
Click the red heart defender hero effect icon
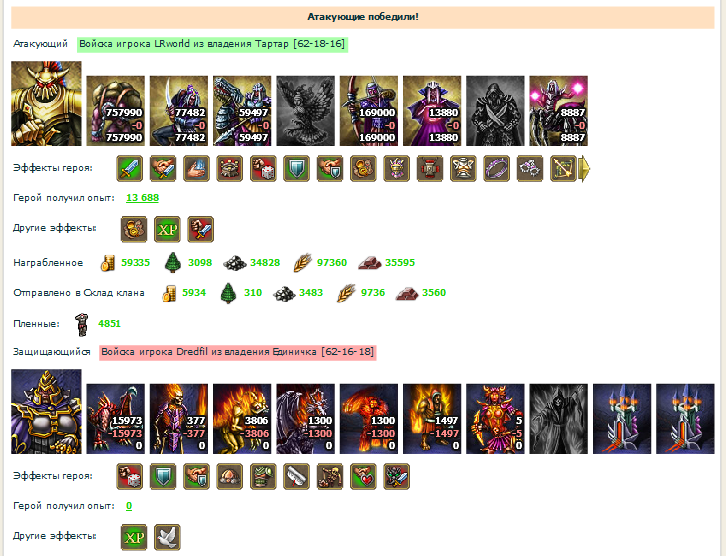[x=363, y=476]
